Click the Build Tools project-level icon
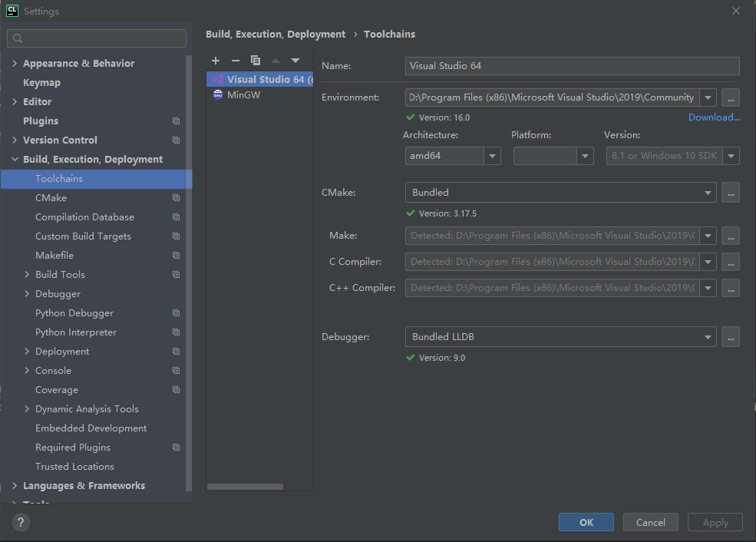 (176, 274)
